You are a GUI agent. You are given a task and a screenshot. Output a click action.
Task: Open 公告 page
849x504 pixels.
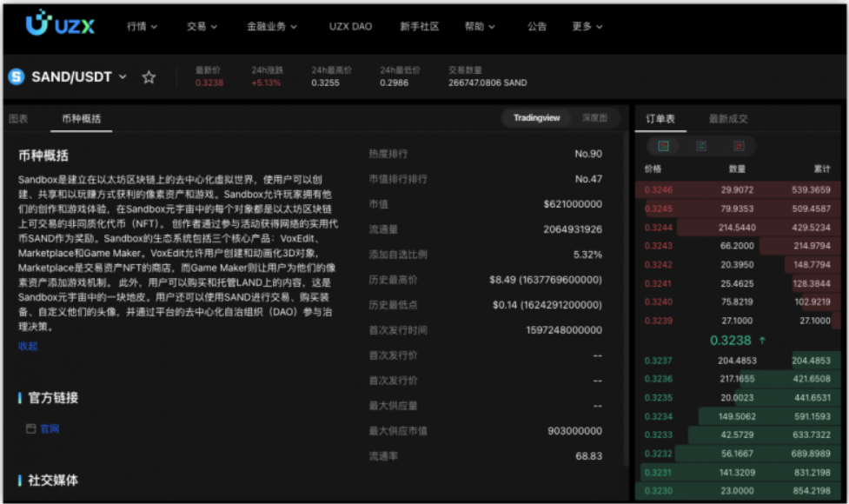[x=536, y=26]
